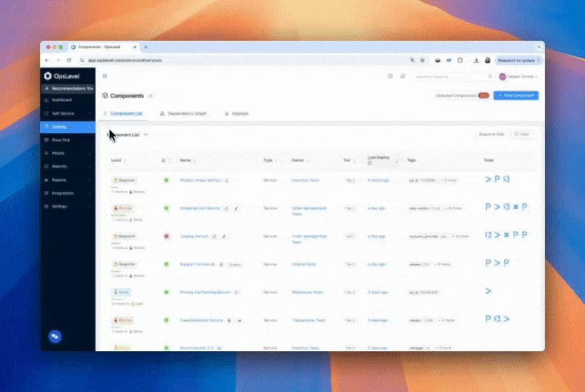The image size is (585, 392).
Task: Bookmark page with star icon
Action: tap(422, 60)
